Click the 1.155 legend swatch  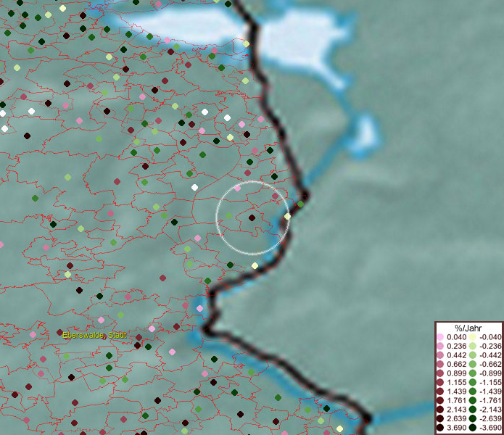(440, 382)
